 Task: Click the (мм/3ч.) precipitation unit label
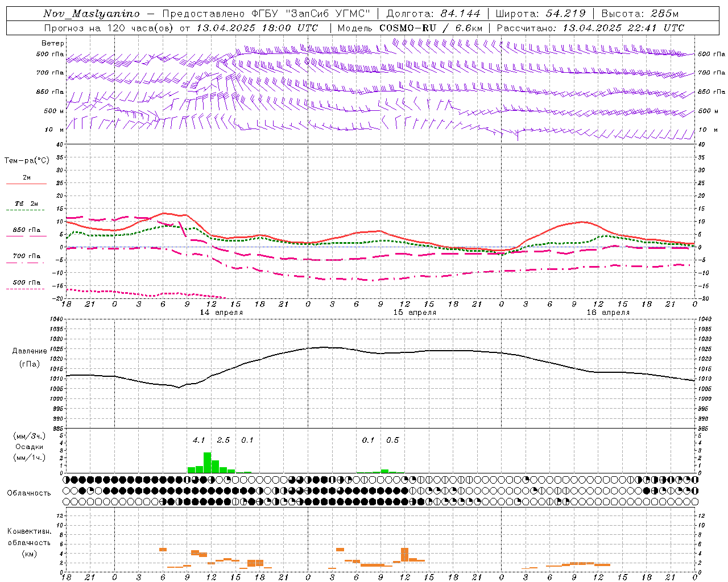[30, 436]
